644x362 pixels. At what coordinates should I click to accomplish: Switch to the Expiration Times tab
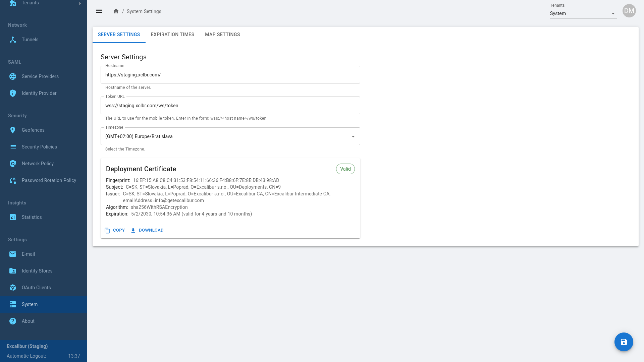tap(172, 35)
